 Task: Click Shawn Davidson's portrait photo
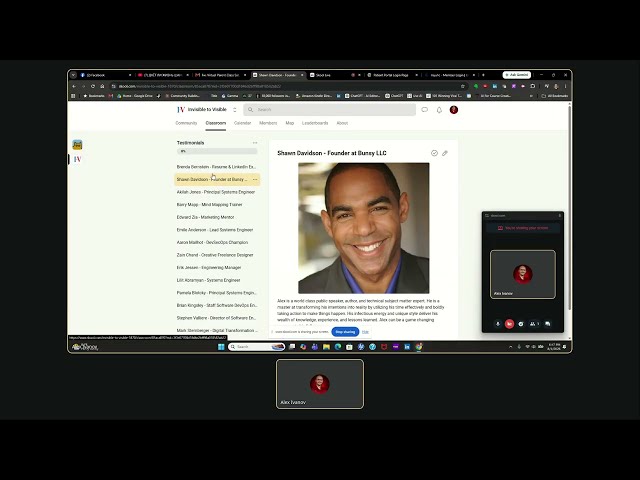pos(364,228)
